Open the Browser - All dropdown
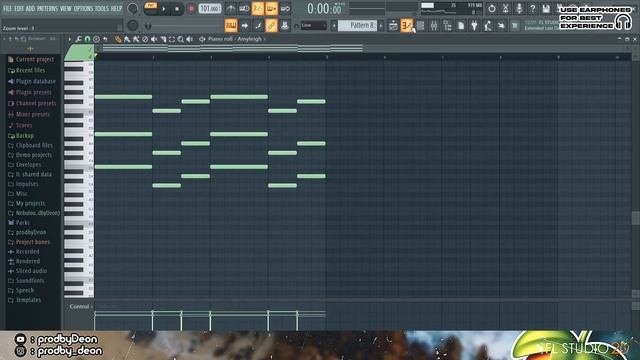Screen dimensions: 640x360 pyautogui.click(x=41, y=39)
